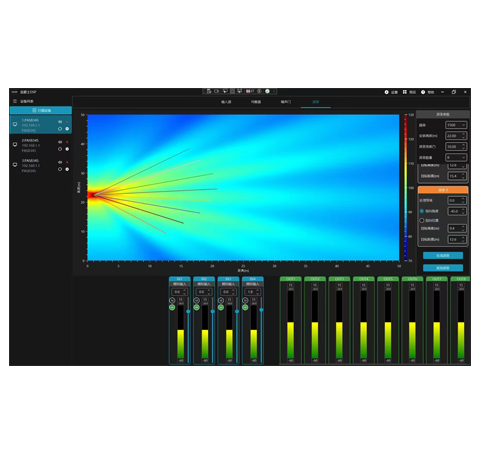This screenshot has height=450, width=480.
Task: Toggle the white filled circle on the second device
Action: (67, 149)
